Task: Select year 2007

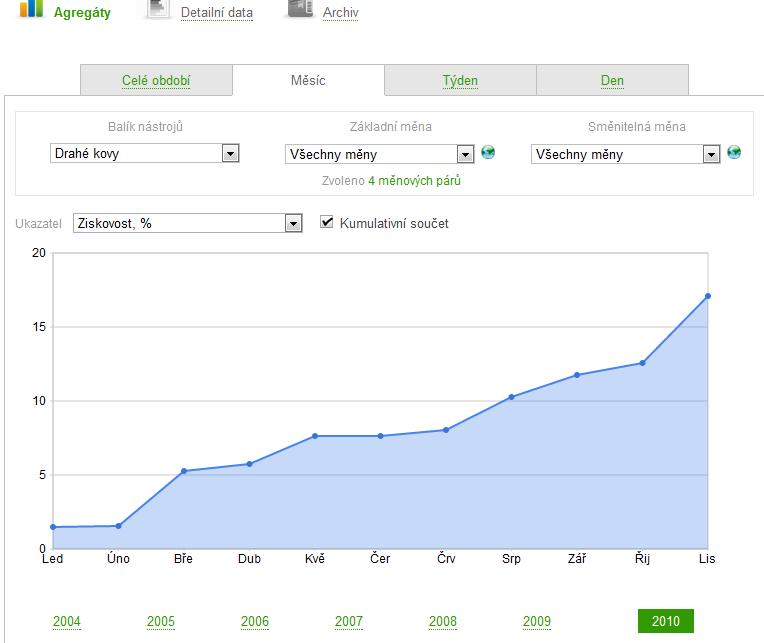Action: 349,621
